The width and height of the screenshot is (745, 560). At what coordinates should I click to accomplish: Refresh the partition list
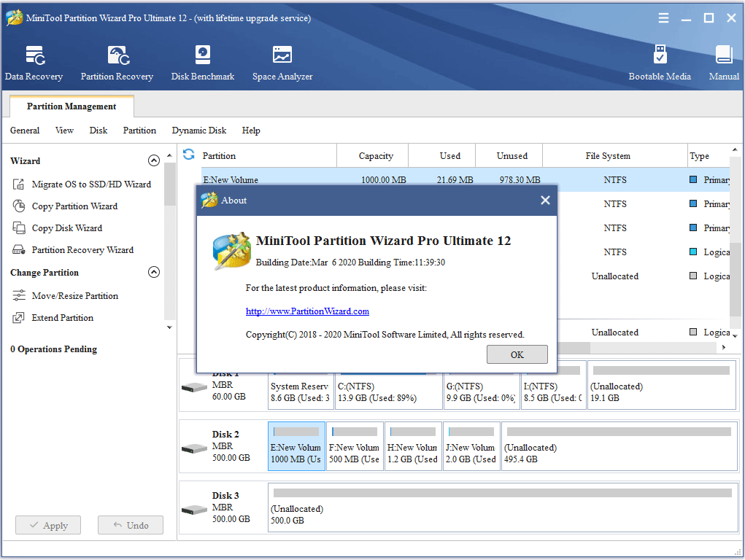tap(189, 155)
